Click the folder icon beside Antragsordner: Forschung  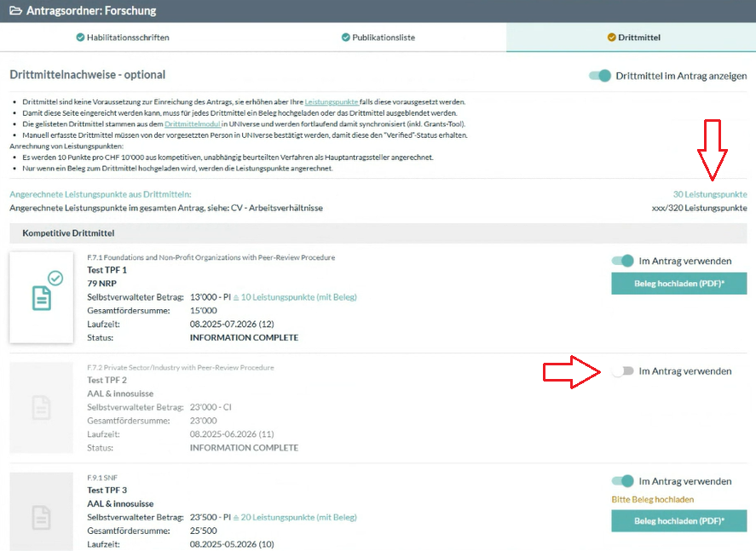(15, 11)
